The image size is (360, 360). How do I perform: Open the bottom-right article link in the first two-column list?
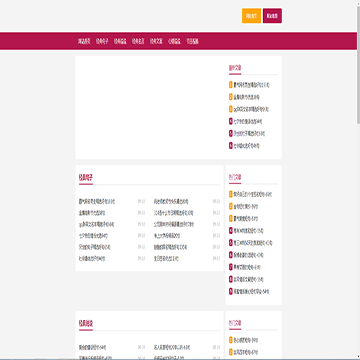click(x=166, y=259)
